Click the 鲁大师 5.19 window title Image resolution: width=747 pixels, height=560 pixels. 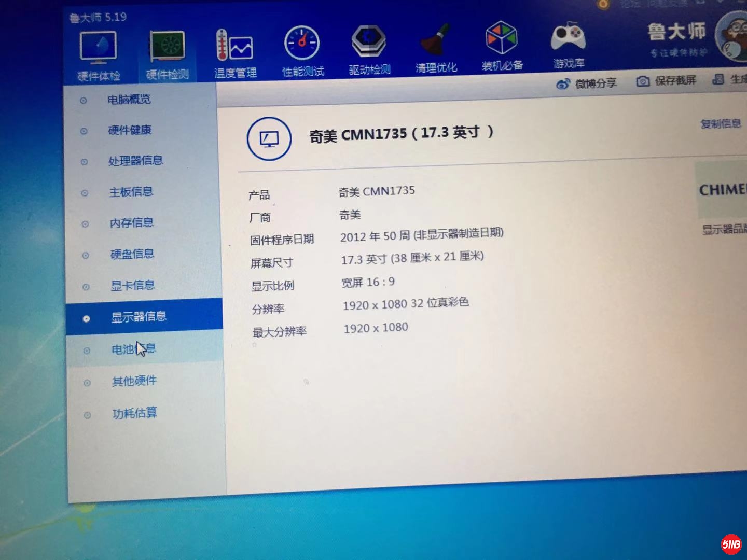[98, 17]
